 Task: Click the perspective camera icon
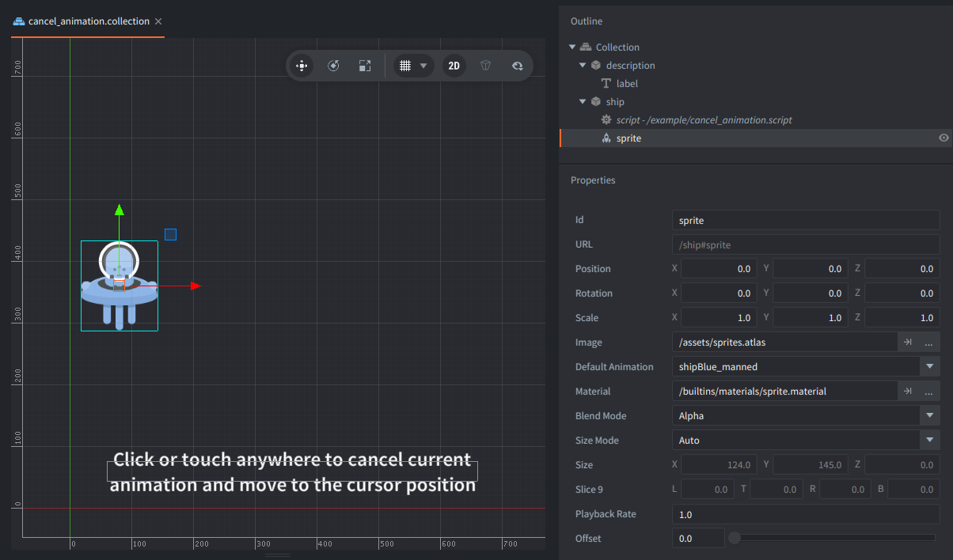pyautogui.click(x=486, y=66)
